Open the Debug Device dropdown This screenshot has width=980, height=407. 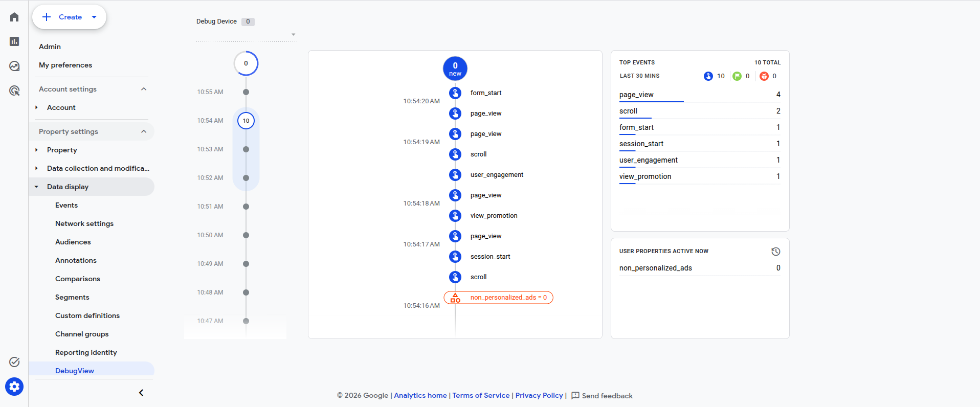pos(246,35)
